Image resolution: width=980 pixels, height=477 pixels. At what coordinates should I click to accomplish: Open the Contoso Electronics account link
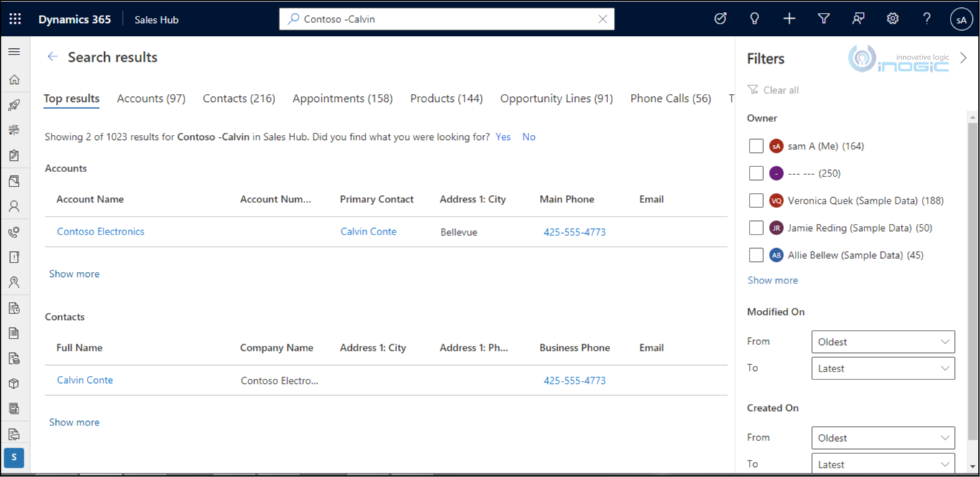point(101,232)
